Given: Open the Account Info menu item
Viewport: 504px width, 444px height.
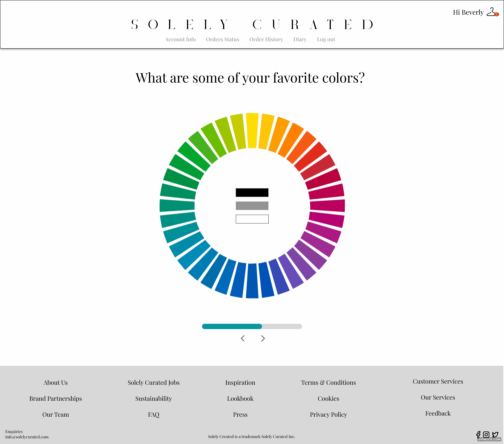Looking at the screenshot, I should pos(180,39).
